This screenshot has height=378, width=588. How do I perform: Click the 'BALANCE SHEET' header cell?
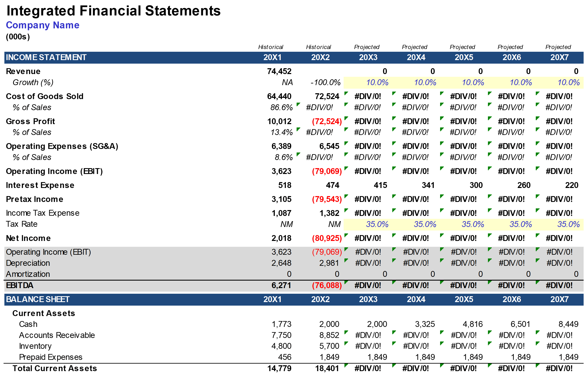(x=38, y=299)
